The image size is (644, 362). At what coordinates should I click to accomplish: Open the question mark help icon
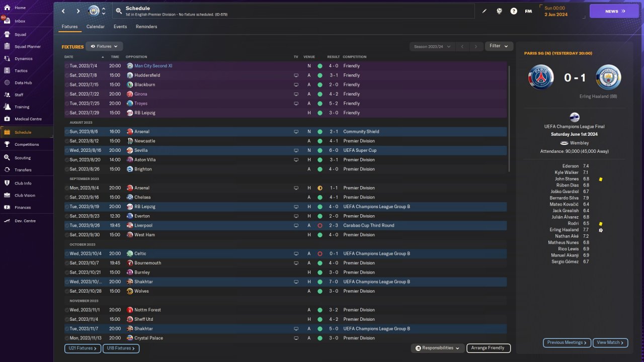point(514,11)
